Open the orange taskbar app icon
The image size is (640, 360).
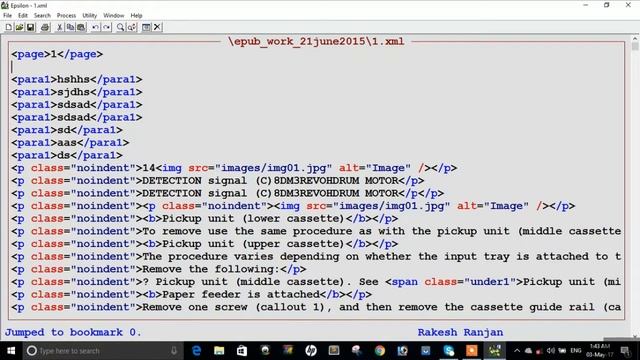tap(471, 351)
